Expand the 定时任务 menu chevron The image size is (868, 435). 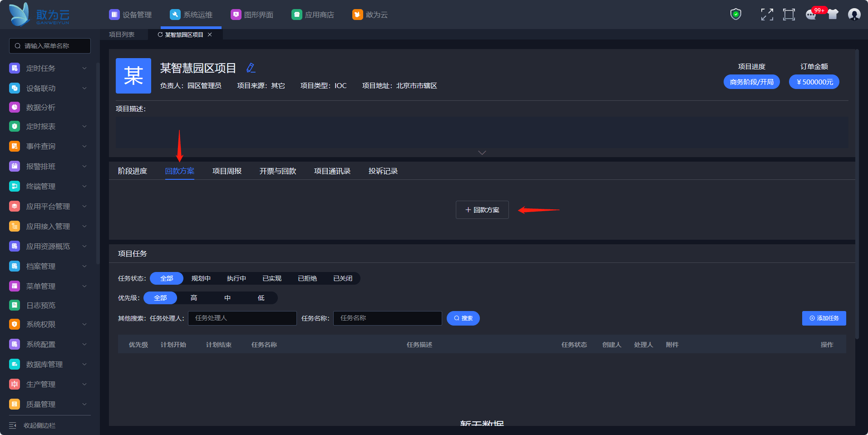click(x=84, y=68)
